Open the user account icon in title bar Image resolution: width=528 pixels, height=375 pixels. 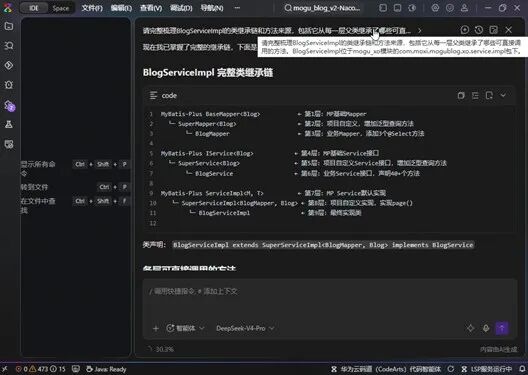pos(464,8)
